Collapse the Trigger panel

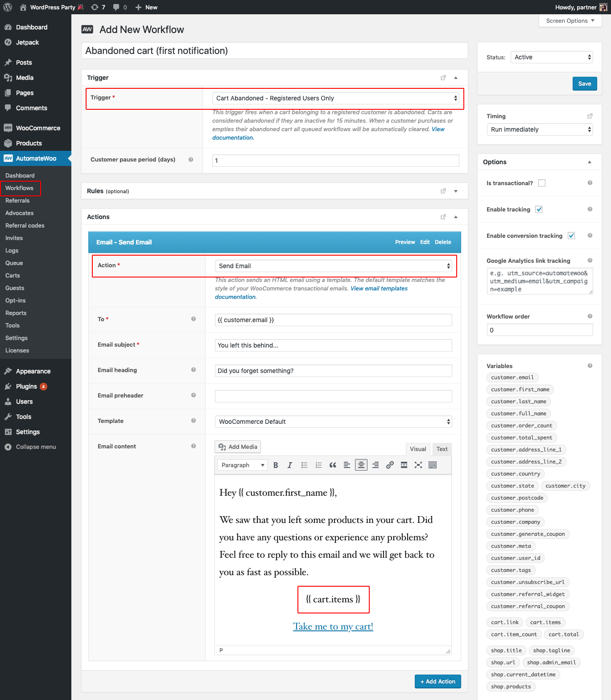pos(456,78)
